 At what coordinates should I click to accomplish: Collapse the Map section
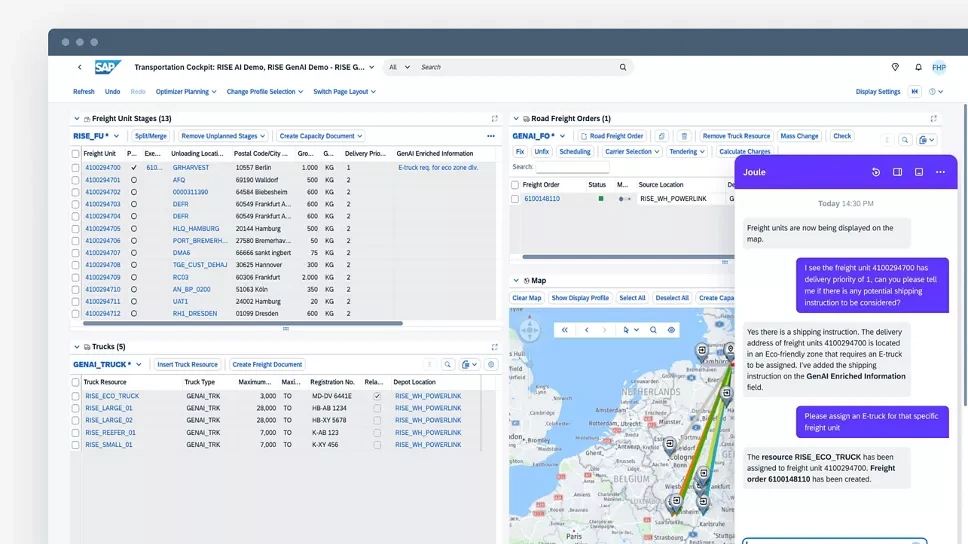click(x=516, y=280)
